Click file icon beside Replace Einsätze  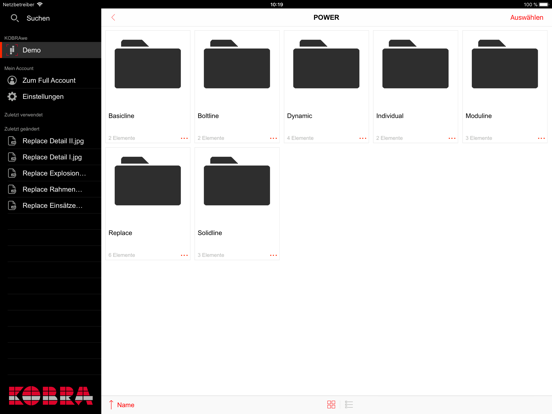[x=12, y=206]
